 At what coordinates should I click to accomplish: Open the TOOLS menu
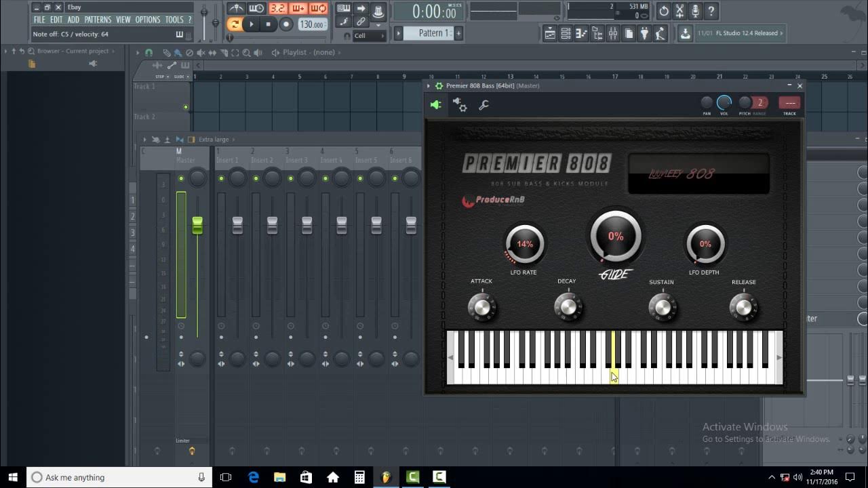[x=174, y=20]
